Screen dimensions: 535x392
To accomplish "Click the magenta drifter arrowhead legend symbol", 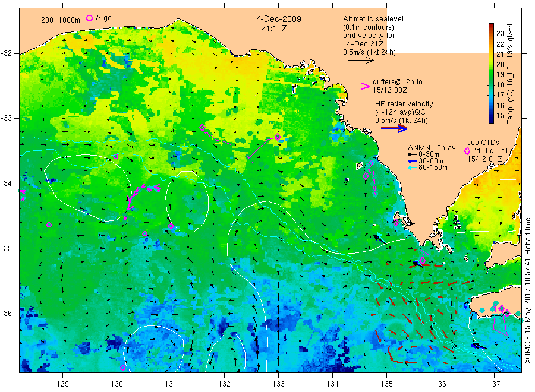I will click(x=366, y=86).
